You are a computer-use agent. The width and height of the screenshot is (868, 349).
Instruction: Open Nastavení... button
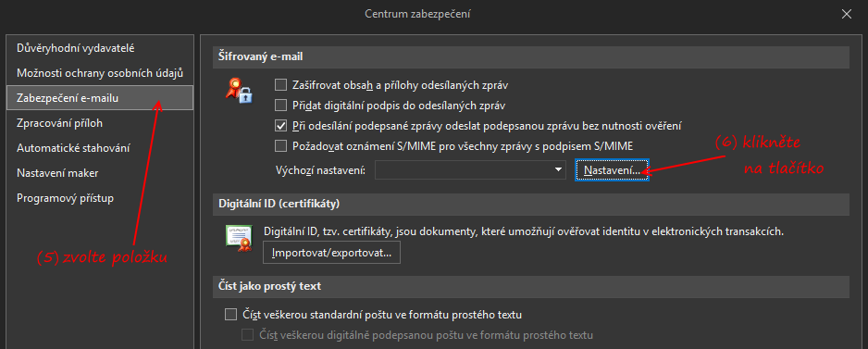(x=612, y=170)
